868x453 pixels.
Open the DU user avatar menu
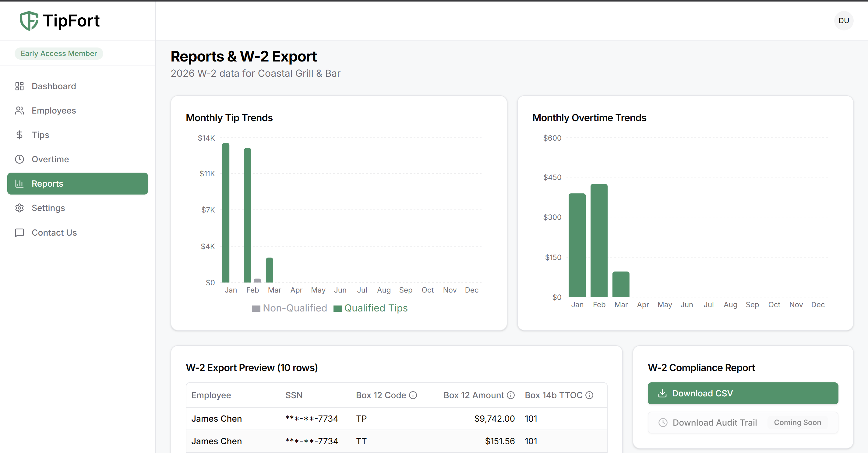point(844,20)
